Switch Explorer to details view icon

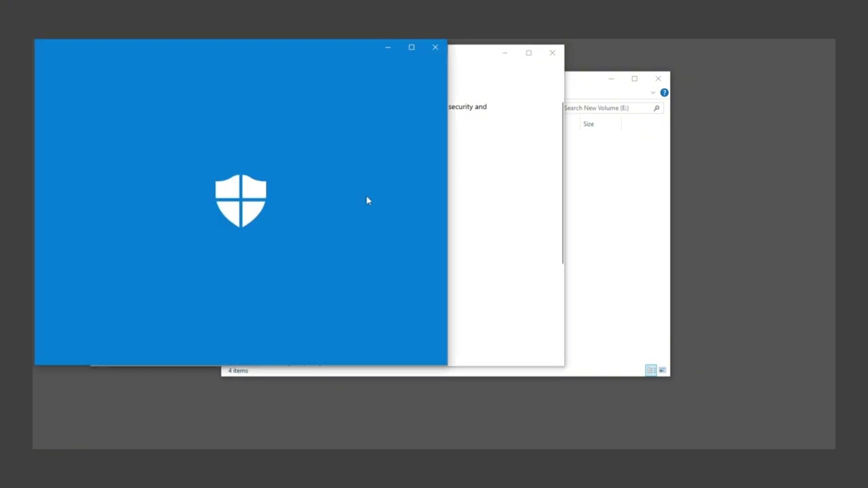(x=651, y=370)
